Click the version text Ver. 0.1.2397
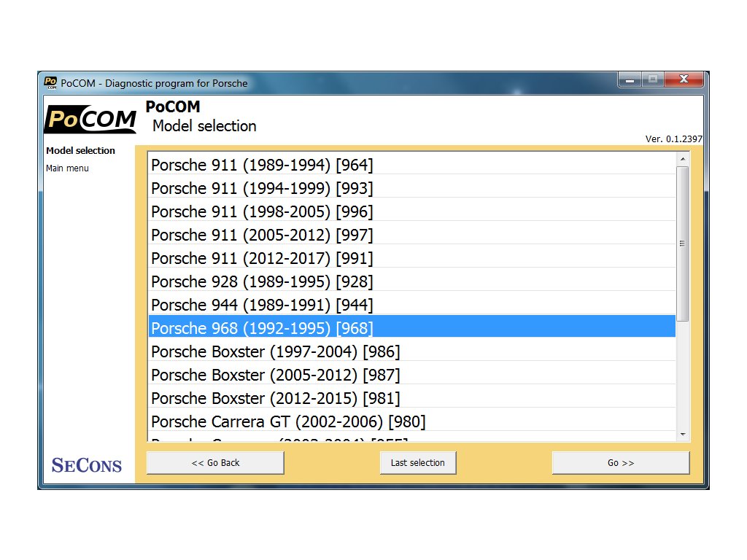Screen dimensions: 747x560 click(x=673, y=139)
